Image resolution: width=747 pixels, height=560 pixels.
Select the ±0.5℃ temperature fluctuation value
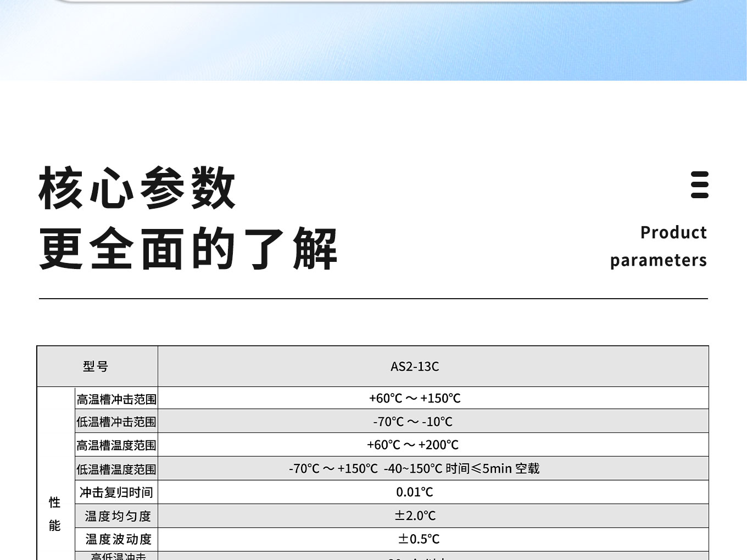(419, 539)
